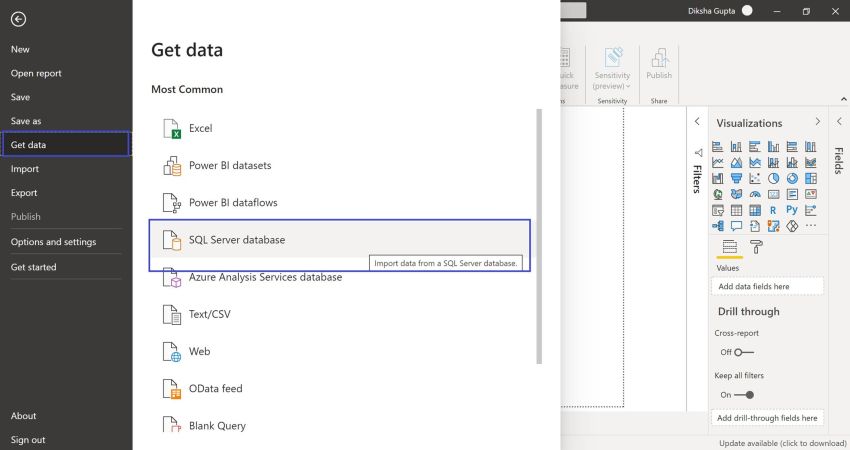This screenshot has width=850, height=450.
Task: Click Update available download link
Action: pyautogui.click(x=782, y=443)
